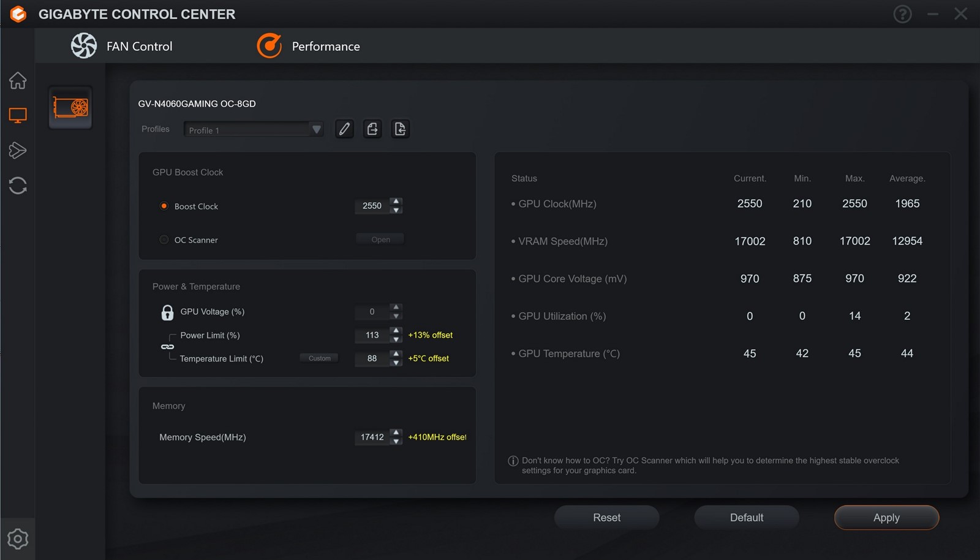Click the VRAM Speed average 12954
Image resolution: width=980 pixels, height=560 pixels.
click(x=907, y=241)
